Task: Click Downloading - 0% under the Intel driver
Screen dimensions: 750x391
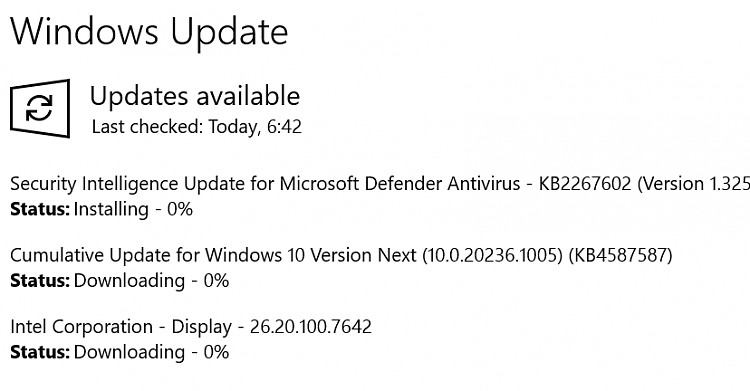Action: (x=151, y=352)
